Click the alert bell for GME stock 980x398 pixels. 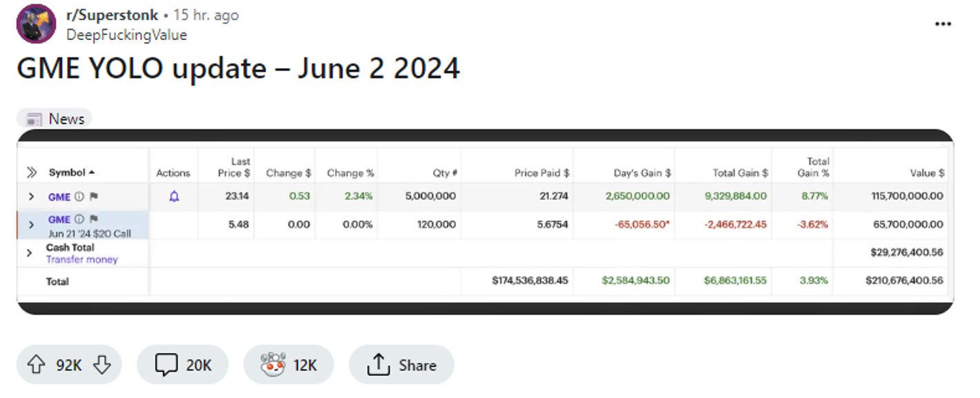174,197
